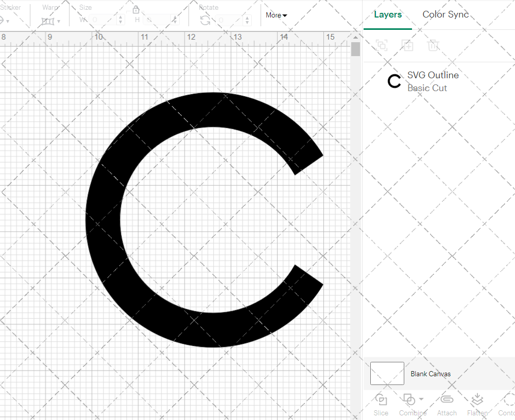Select the SVG Outline layer
The image size is (515, 420).
pos(432,81)
